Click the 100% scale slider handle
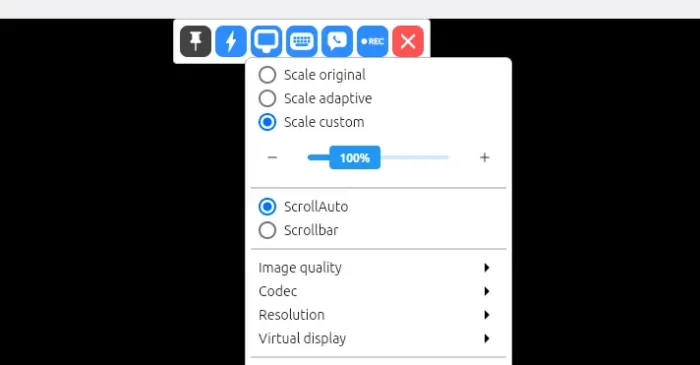700x365 pixels. click(x=355, y=158)
